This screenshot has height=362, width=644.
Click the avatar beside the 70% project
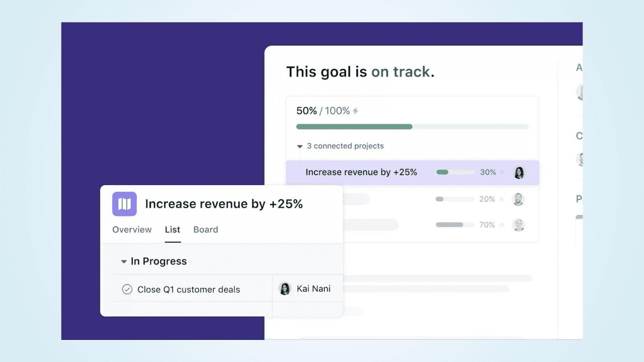pyautogui.click(x=519, y=225)
